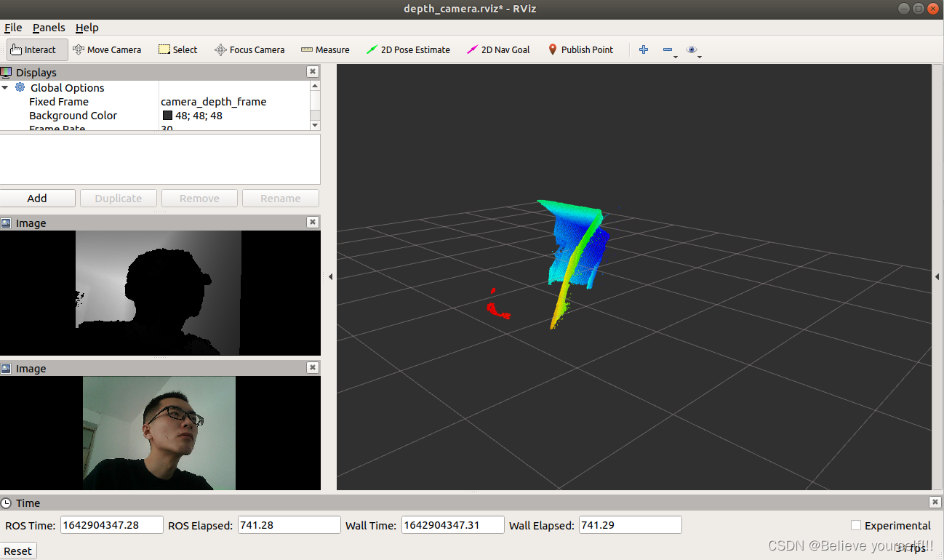Screen dimensions: 944x560
Task: Select the 2D Nav Goal tool
Action: (498, 49)
